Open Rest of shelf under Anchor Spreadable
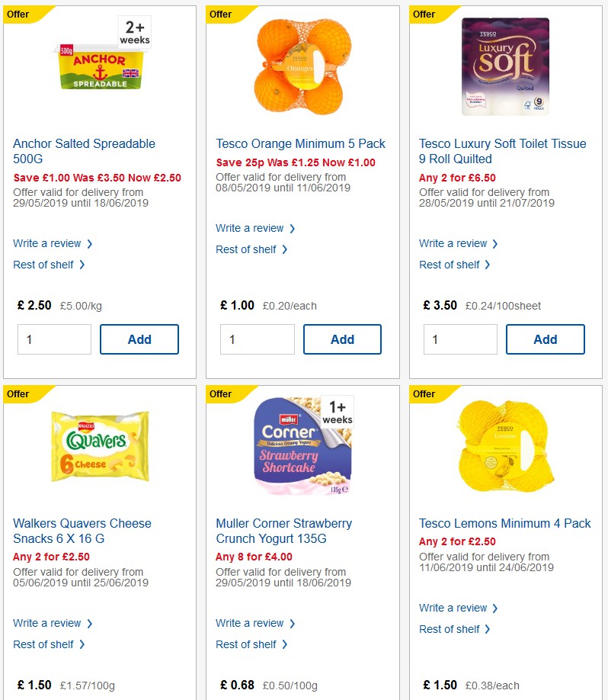Image resolution: width=608 pixels, height=700 pixels. [x=44, y=265]
